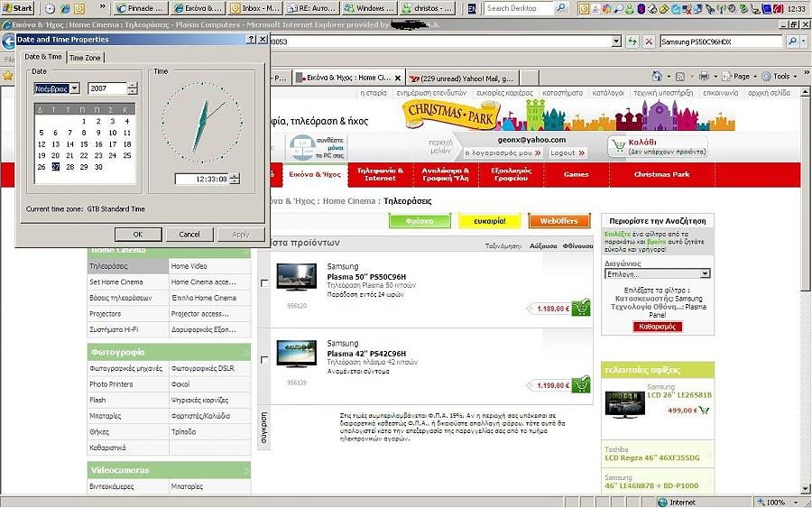
Task: Click the Home icon in command bar
Action: (657, 76)
